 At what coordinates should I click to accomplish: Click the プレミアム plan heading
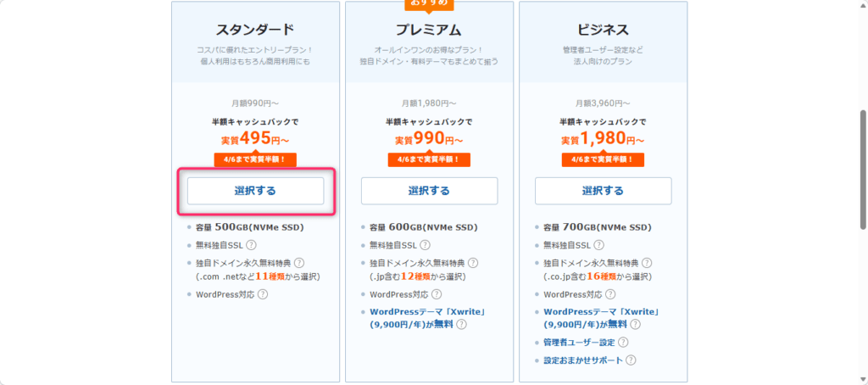[429, 29]
